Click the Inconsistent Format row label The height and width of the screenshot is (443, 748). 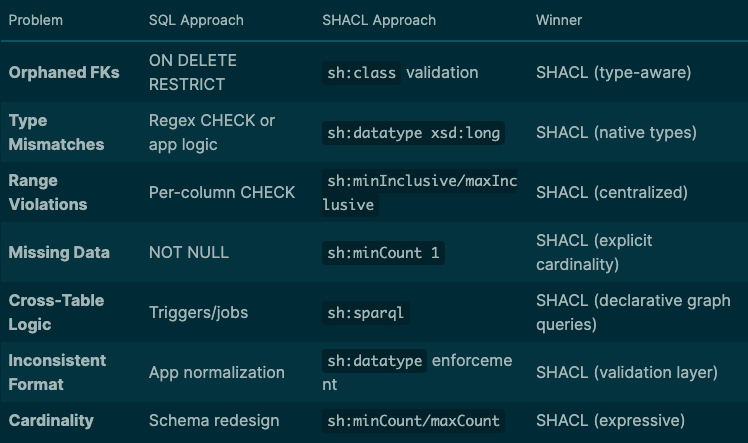[57, 372]
